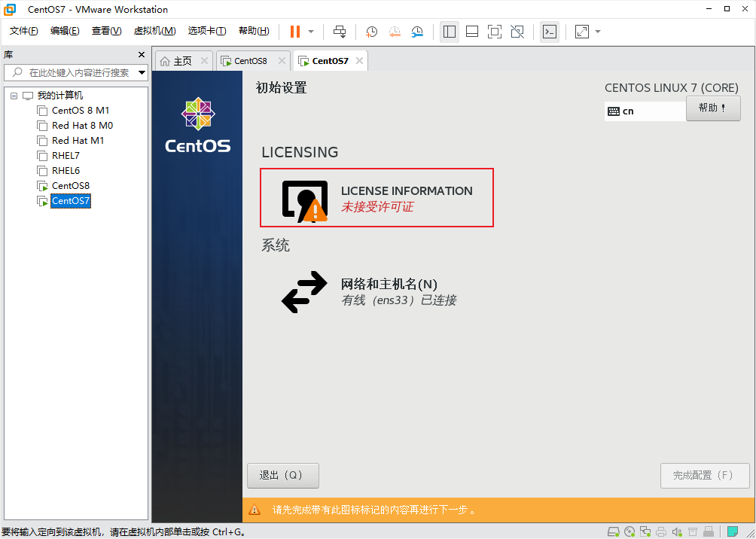Screen dimensions: 756x539
Task: Click the 帮助！ button
Action: (713, 108)
